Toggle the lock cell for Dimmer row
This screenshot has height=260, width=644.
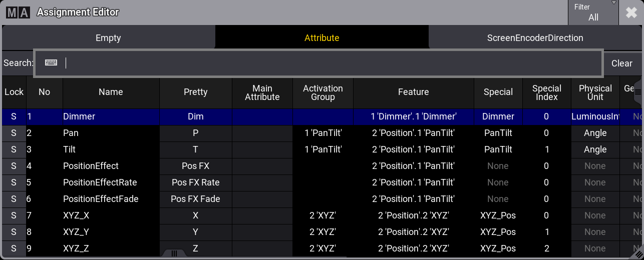(14, 116)
